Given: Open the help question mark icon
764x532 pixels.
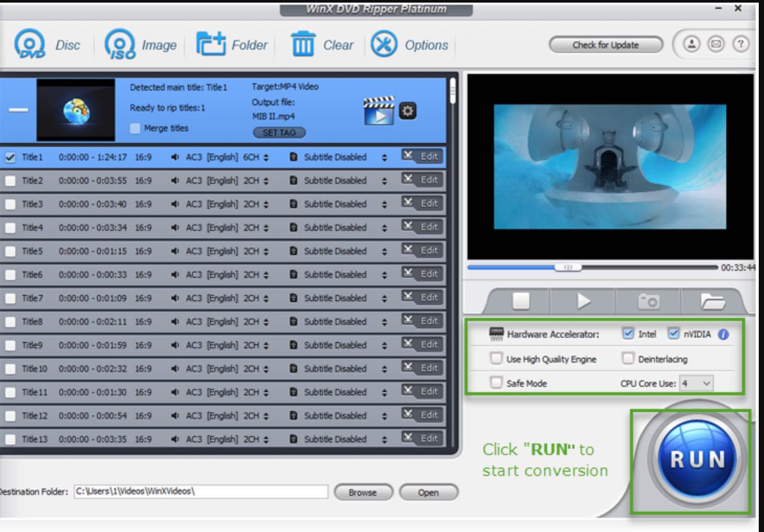Looking at the screenshot, I should tap(740, 44).
